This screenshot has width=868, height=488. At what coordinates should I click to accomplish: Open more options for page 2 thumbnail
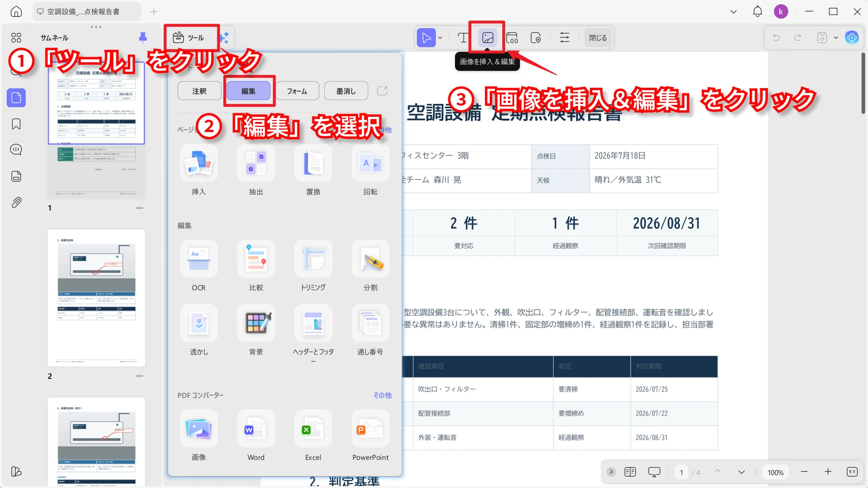(139, 376)
